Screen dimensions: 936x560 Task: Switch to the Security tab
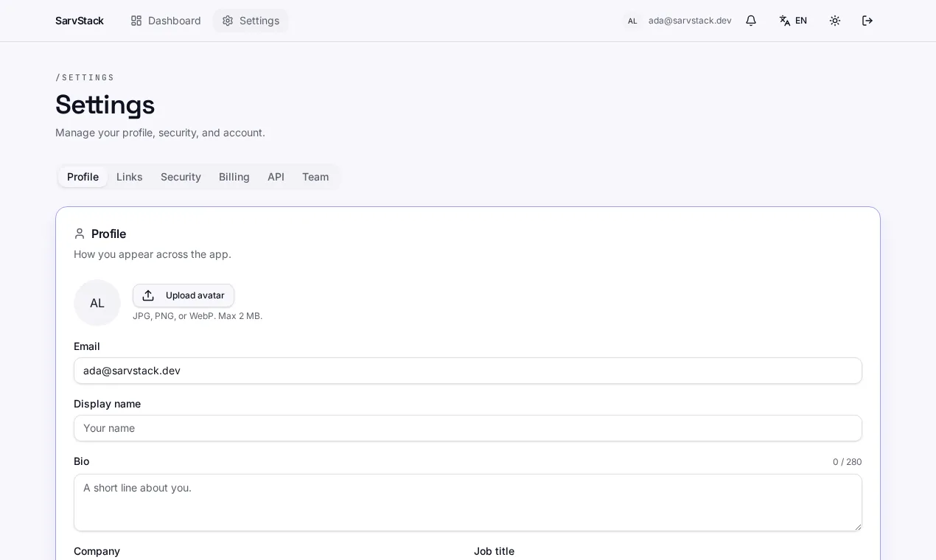click(x=181, y=177)
